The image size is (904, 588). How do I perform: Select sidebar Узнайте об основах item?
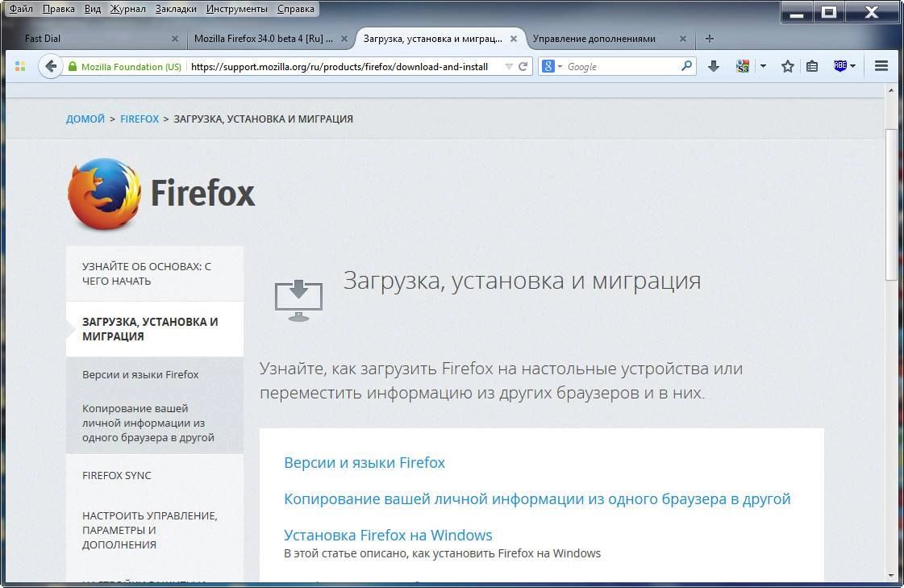(x=155, y=273)
